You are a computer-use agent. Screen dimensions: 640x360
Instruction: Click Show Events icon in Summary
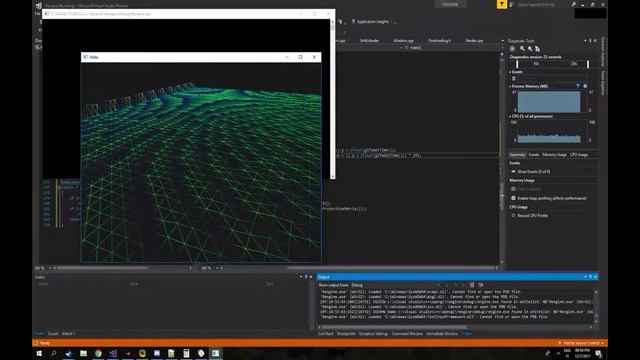click(513, 171)
